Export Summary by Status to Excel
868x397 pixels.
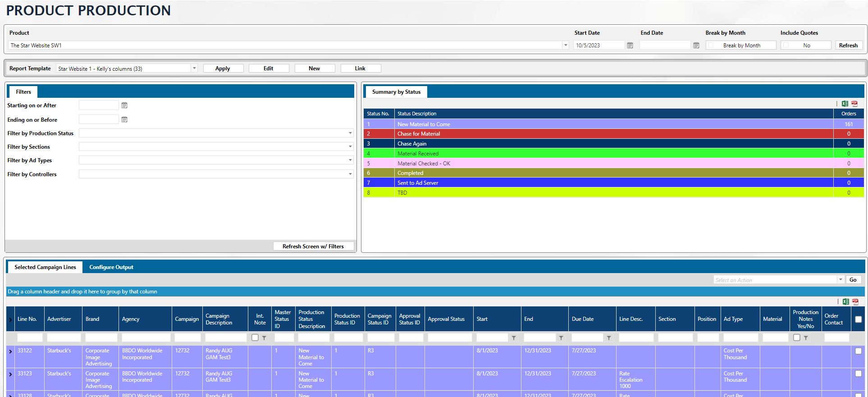click(x=845, y=104)
